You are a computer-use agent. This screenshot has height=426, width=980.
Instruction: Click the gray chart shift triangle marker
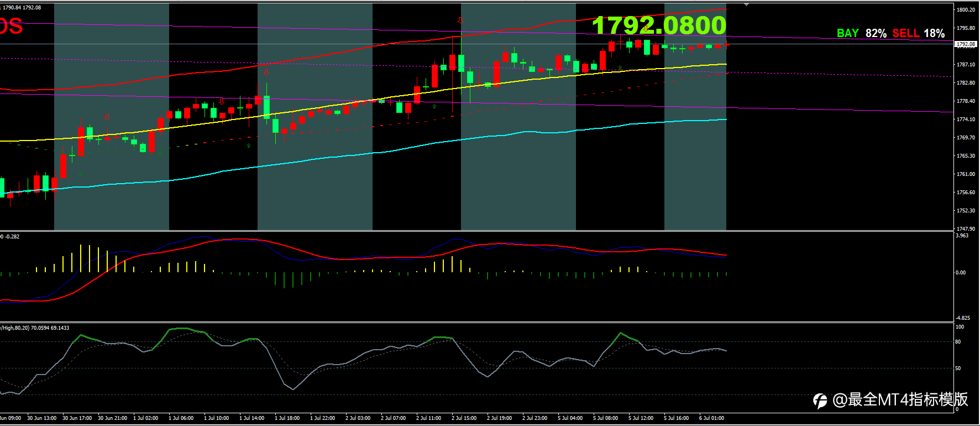pos(746,5)
